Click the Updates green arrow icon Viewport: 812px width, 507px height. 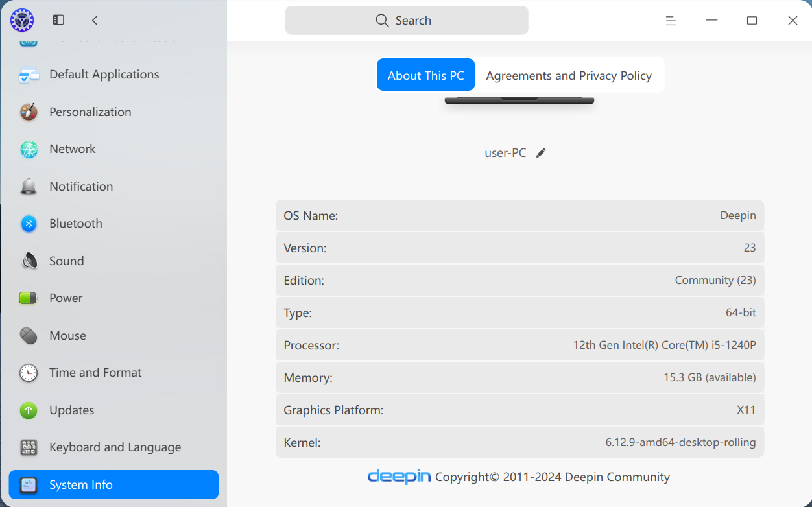pos(29,410)
